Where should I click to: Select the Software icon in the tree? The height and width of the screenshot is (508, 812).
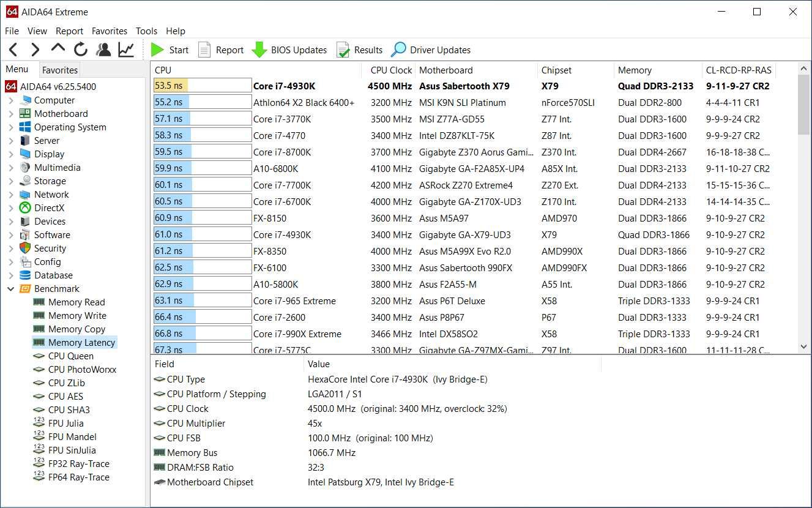pyautogui.click(x=25, y=235)
